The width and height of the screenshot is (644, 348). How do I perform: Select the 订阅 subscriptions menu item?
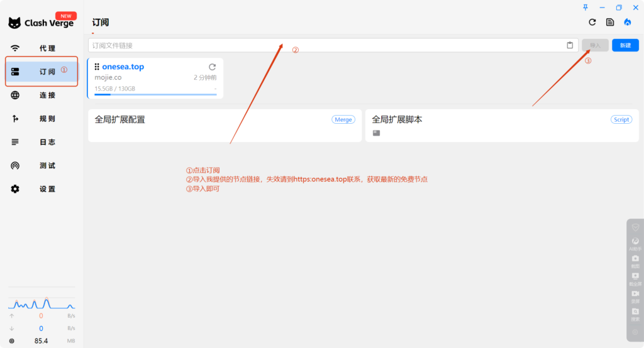point(42,72)
